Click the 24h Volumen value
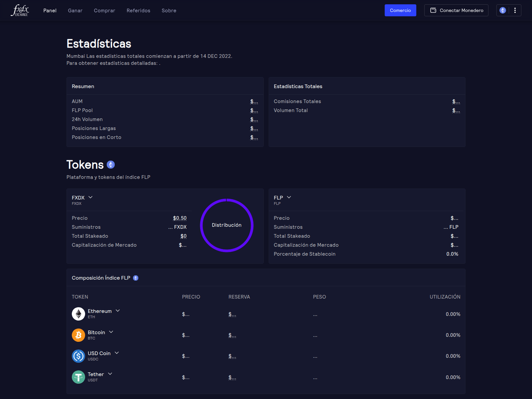Screen dimensions: 532x399 [254, 119]
